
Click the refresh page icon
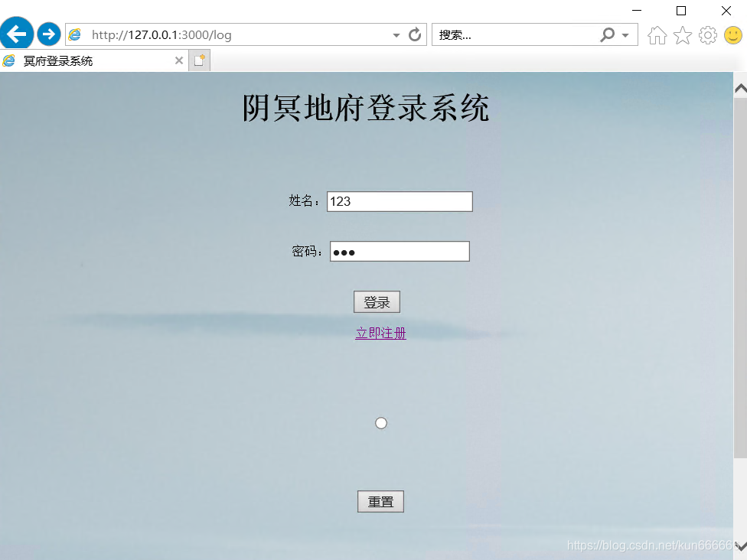coord(414,34)
